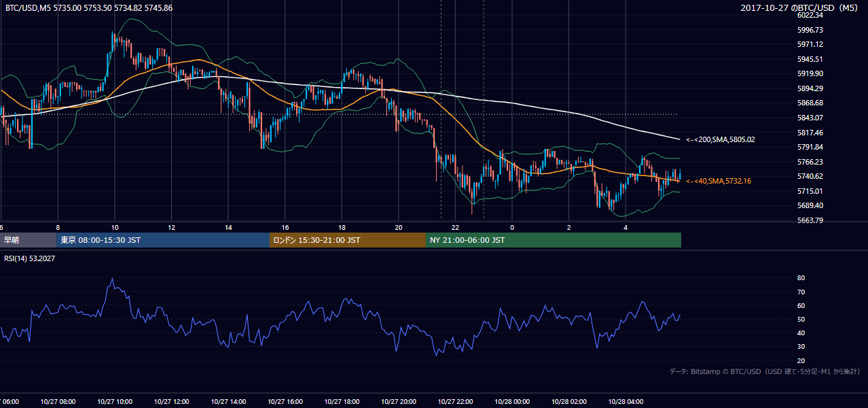Select the 200 SMA label 5805.02

coord(721,139)
